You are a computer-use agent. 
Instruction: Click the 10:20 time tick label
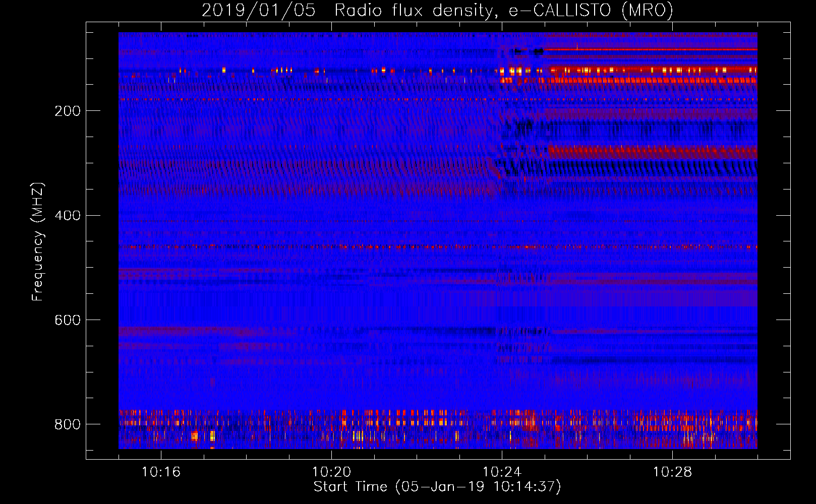click(x=331, y=472)
